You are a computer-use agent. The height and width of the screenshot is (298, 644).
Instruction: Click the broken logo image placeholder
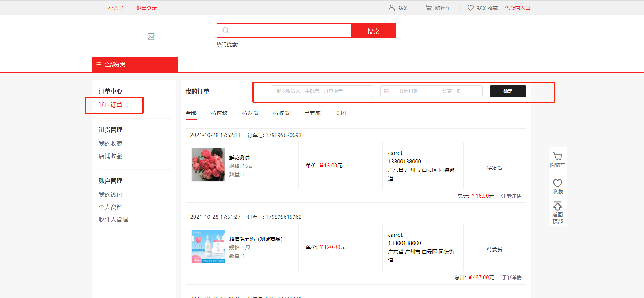click(x=151, y=36)
